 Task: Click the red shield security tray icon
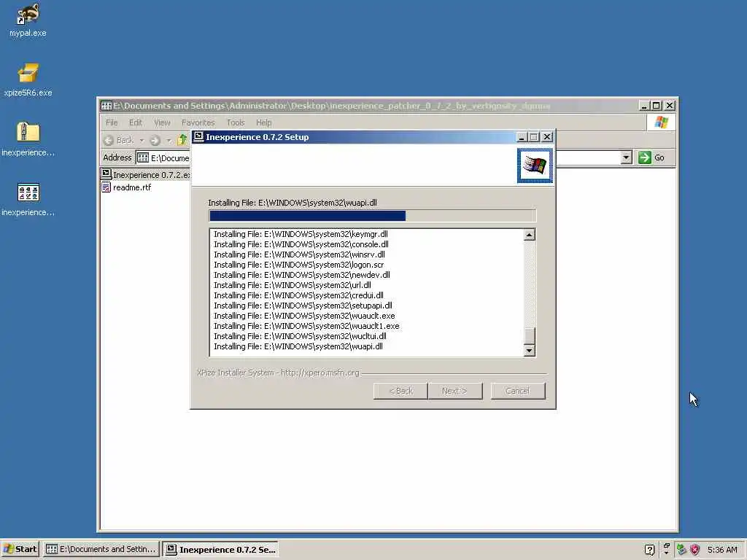click(694, 550)
